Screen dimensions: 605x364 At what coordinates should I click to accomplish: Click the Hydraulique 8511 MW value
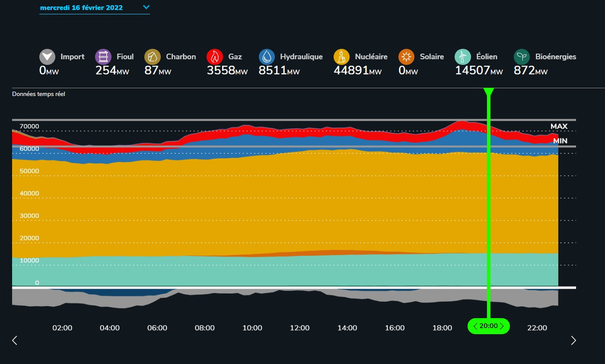[x=279, y=70]
